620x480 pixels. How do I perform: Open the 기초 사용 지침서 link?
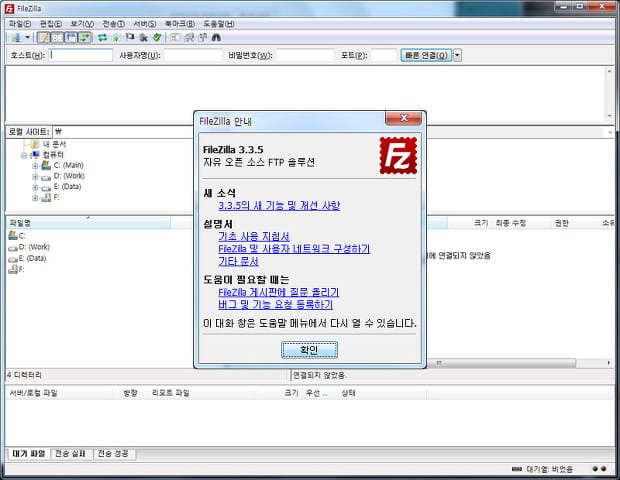254,236
